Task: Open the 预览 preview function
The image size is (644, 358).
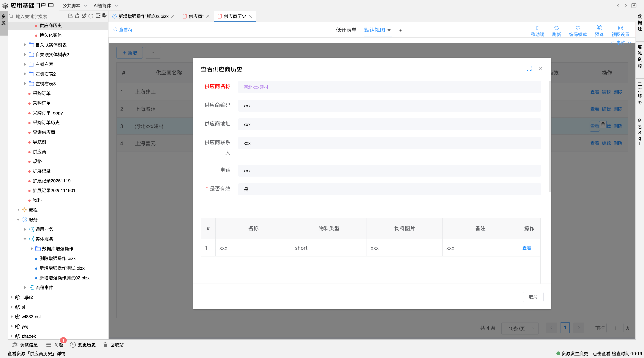Action: [x=599, y=31]
